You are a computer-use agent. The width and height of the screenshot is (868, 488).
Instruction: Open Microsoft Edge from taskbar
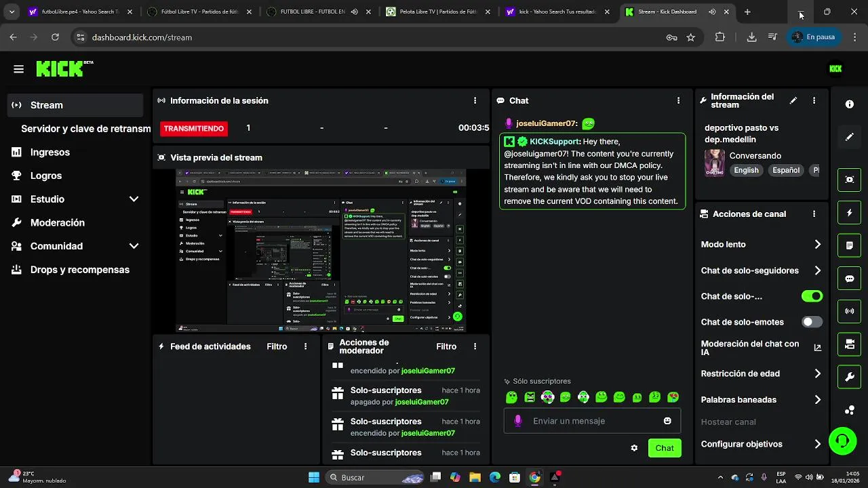click(495, 477)
